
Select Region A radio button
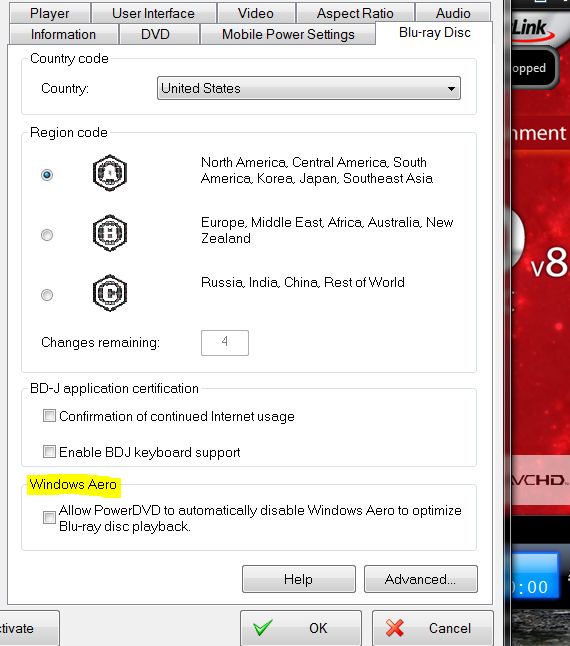click(x=47, y=175)
